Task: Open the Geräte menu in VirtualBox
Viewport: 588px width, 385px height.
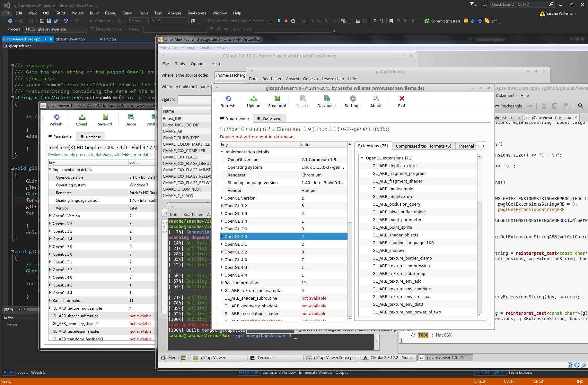Action: coord(206,47)
